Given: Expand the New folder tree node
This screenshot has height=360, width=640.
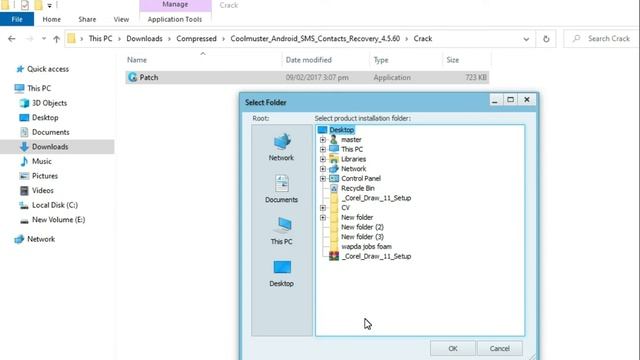Looking at the screenshot, I should 323,218.
